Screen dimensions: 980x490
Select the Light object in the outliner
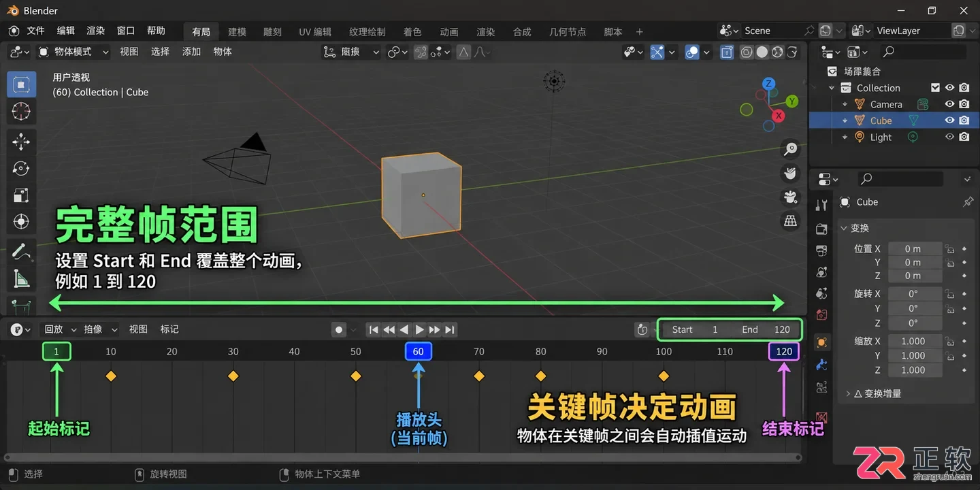[881, 137]
